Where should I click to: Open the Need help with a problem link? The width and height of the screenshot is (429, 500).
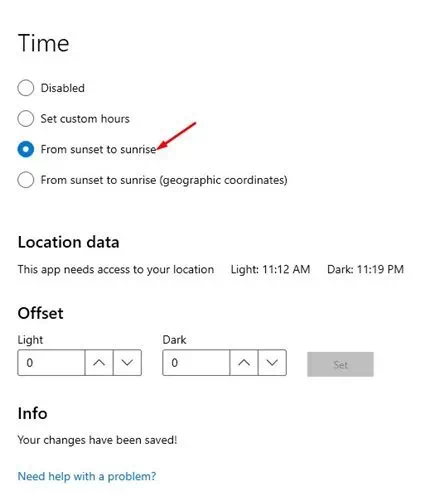(x=87, y=476)
